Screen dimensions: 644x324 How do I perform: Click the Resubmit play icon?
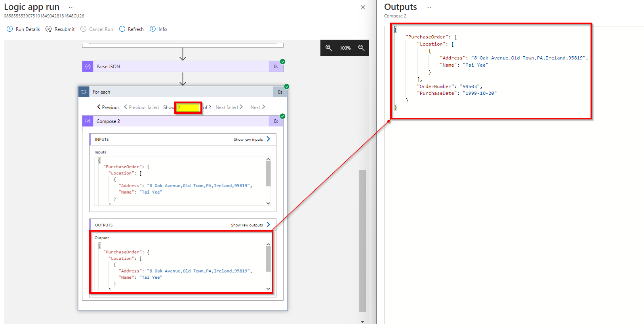[x=49, y=29]
